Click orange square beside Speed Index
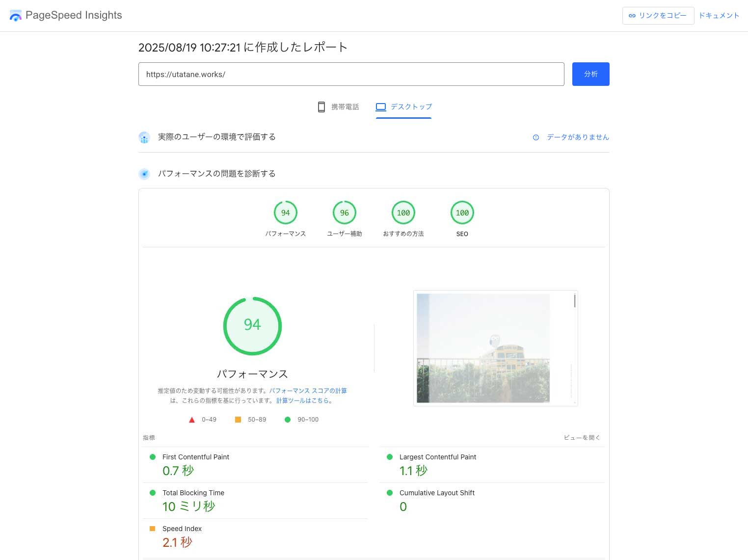Screen dimensions: 748x560 coord(153,529)
